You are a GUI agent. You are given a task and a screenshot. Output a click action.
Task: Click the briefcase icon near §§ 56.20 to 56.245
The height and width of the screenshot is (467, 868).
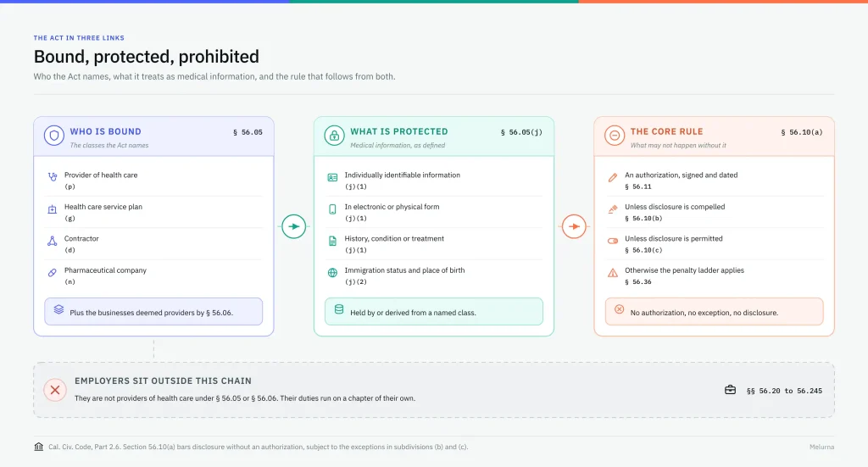tap(730, 390)
